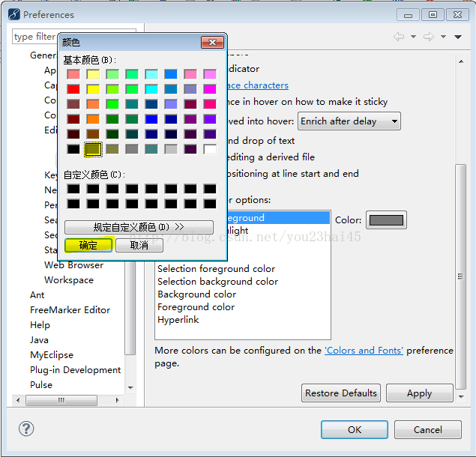Click Cancel in Preferences dialog

point(428,429)
